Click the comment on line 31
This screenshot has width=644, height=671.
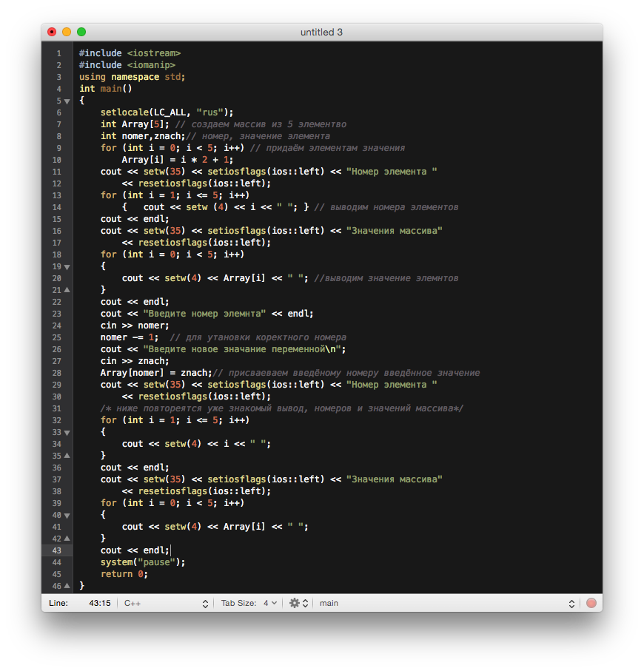[x=282, y=408]
